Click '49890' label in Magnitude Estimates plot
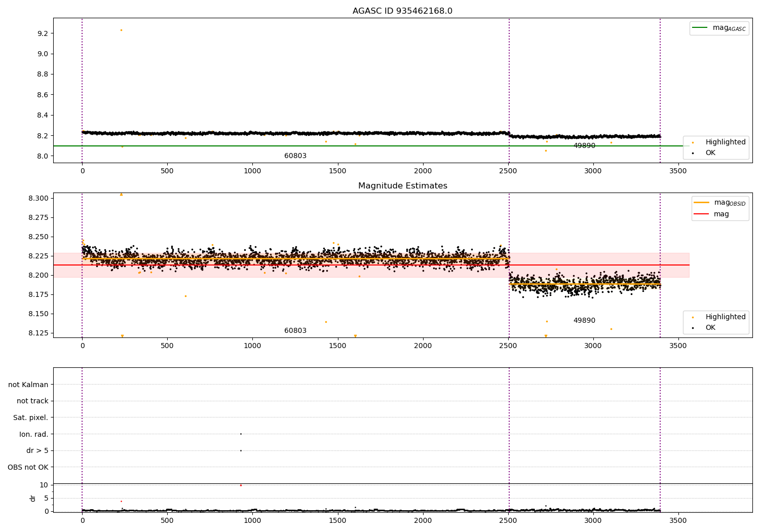760x532 pixels. click(x=584, y=320)
